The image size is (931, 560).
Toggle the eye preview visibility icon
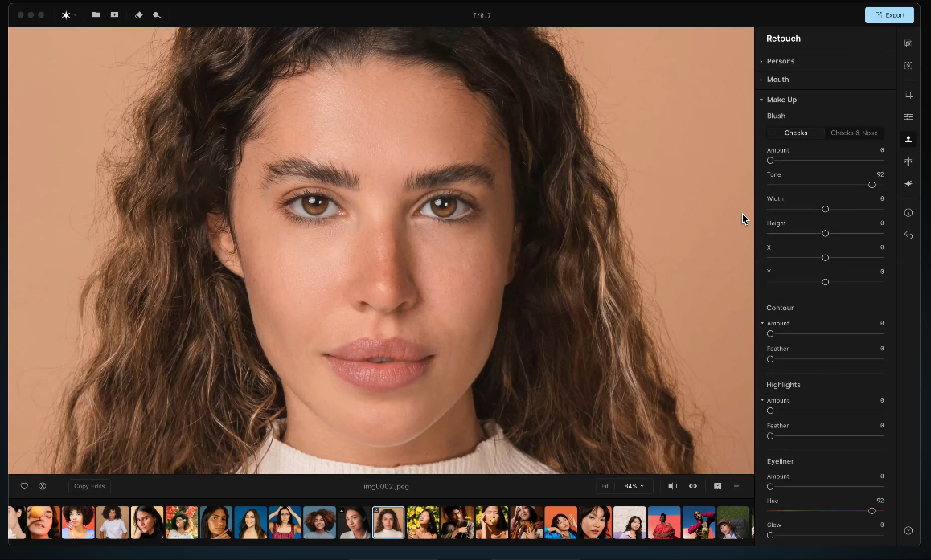point(692,486)
